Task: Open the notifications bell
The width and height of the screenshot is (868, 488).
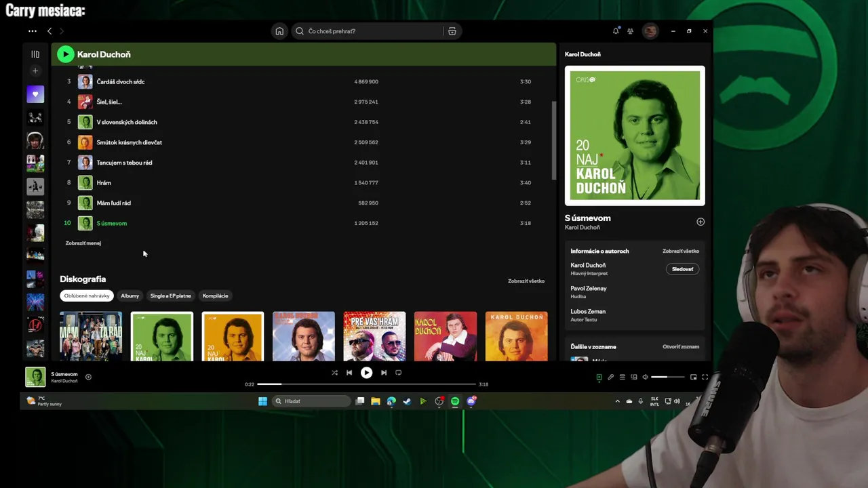Action: (616, 31)
